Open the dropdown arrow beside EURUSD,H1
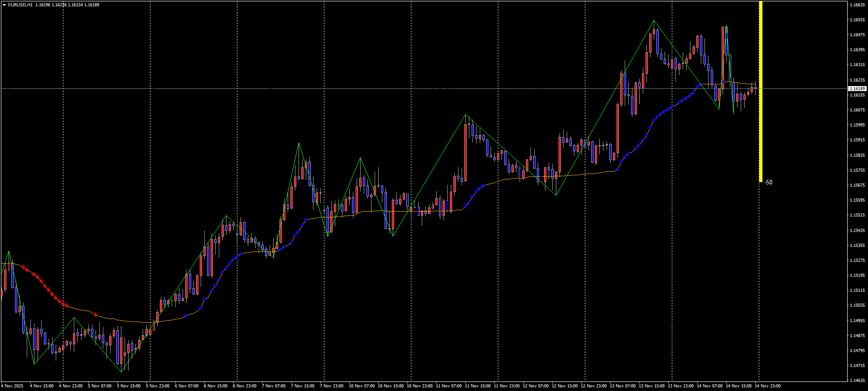This screenshot has width=868, height=391. [4, 5]
